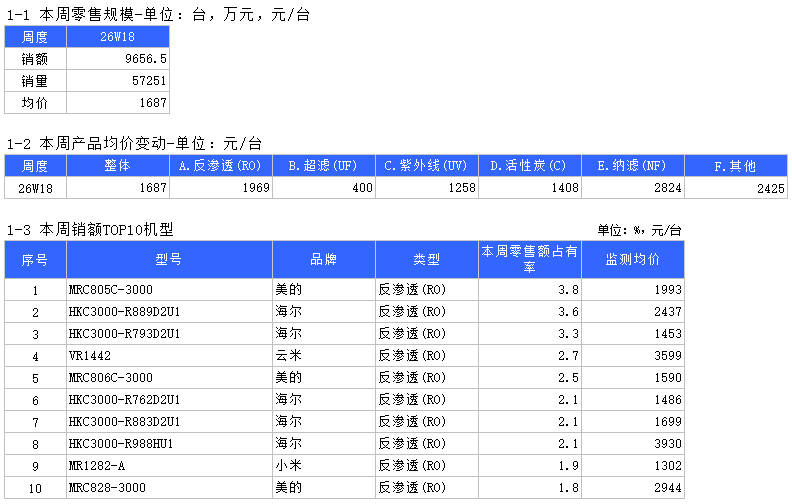Select model MRC828-3000
The height and width of the screenshot is (504, 792).
[107, 488]
